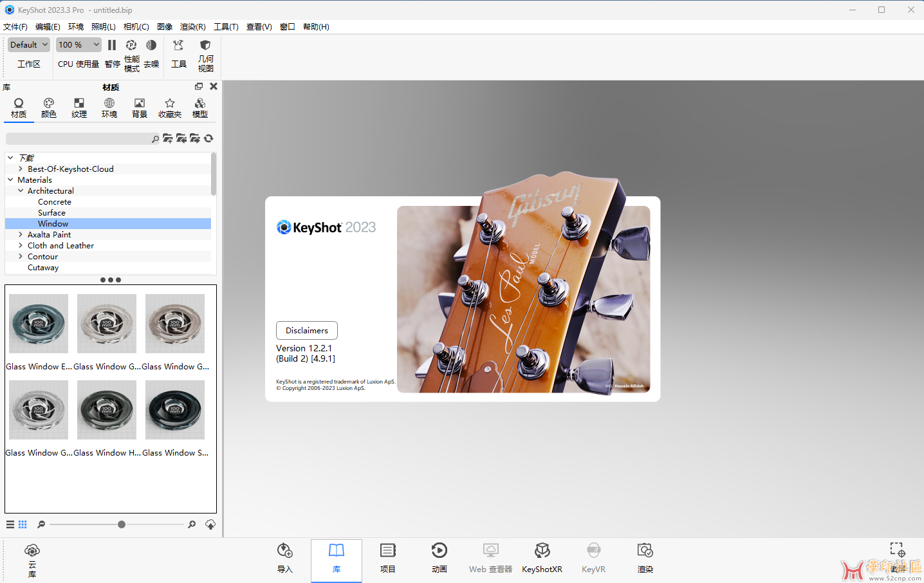Image resolution: width=924 pixels, height=583 pixels.
Task: Switch library to grid view
Action: click(23, 524)
